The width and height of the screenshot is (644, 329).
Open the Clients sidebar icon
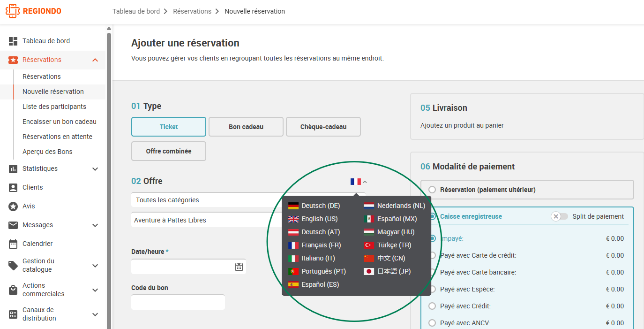click(13, 187)
